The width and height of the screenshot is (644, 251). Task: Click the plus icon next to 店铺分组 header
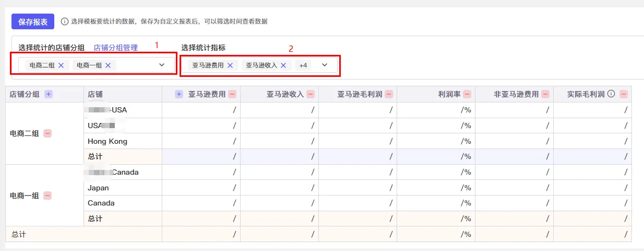49,94
